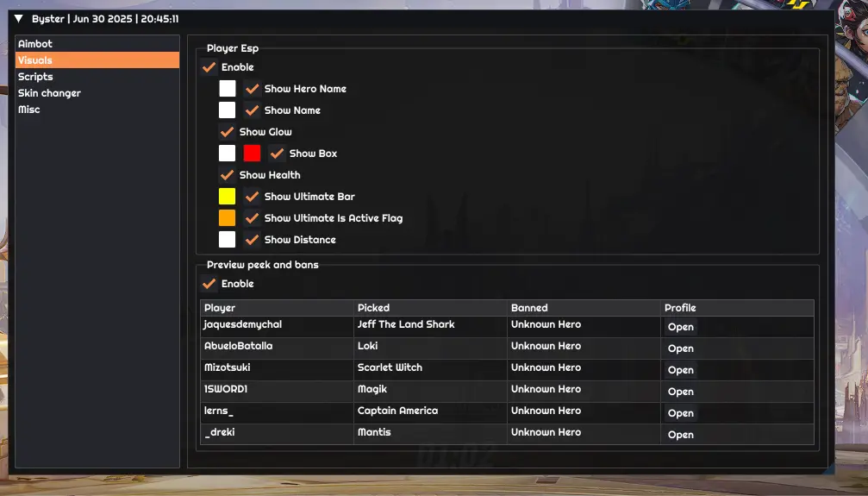The width and height of the screenshot is (868, 496).
Task: Go to the Misc section
Action: pos(28,110)
